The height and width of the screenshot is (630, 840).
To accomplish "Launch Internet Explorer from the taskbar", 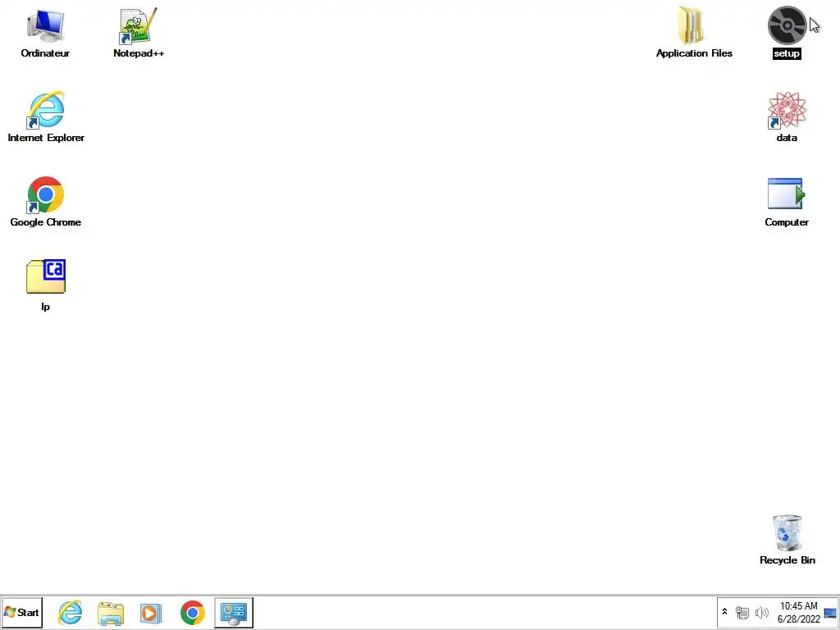I will coord(71,612).
